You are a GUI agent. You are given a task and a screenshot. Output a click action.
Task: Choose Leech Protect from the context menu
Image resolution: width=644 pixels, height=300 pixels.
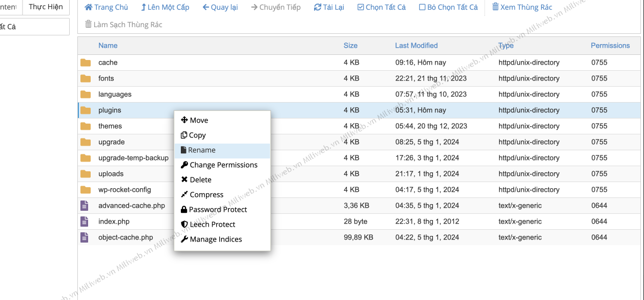tap(212, 224)
